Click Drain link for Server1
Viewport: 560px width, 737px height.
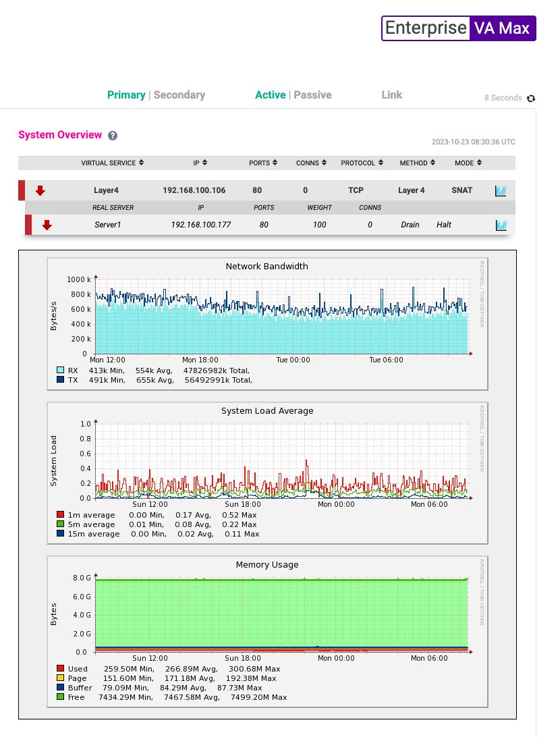pos(410,225)
